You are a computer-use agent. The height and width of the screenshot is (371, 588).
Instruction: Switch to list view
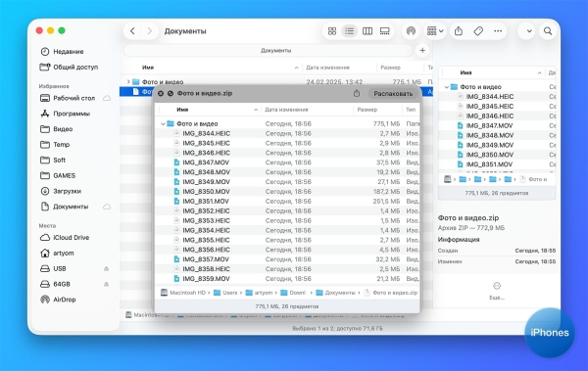pyautogui.click(x=349, y=31)
